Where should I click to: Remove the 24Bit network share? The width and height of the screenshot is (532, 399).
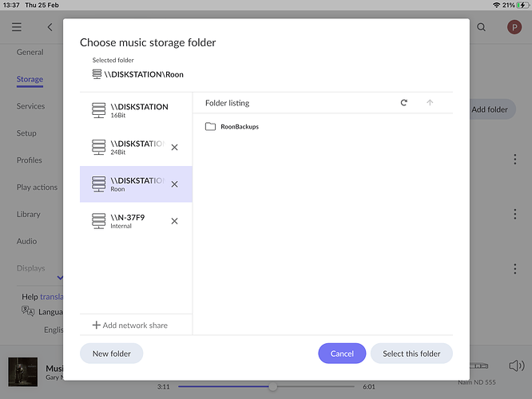[x=174, y=148]
